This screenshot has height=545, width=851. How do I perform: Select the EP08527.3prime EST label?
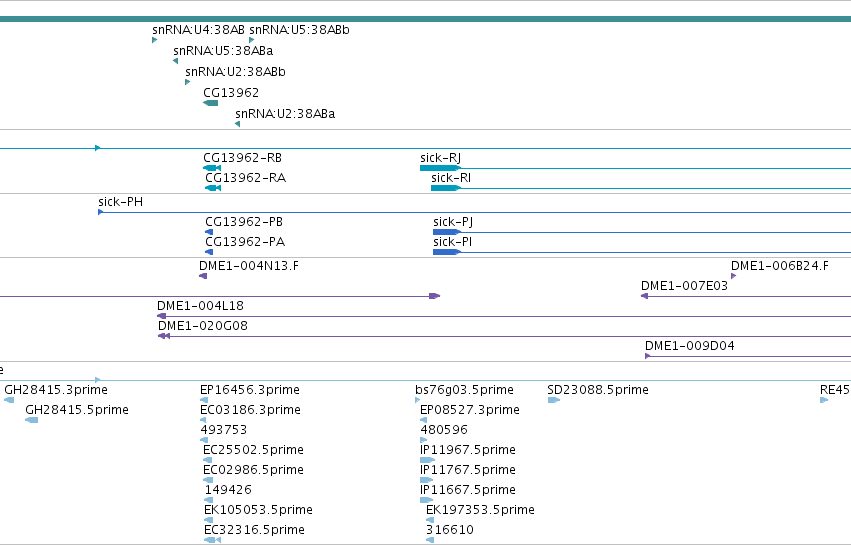pos(469,410)
